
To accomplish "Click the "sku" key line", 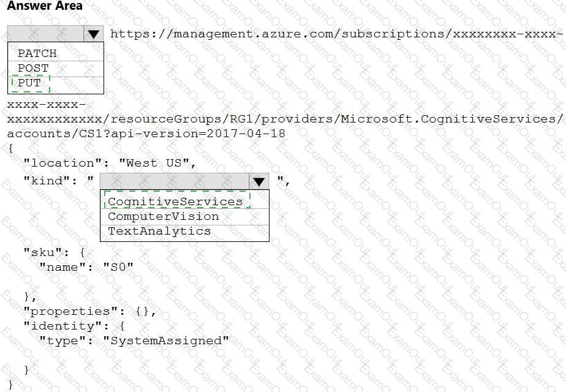I will click(x=54, y=253).
